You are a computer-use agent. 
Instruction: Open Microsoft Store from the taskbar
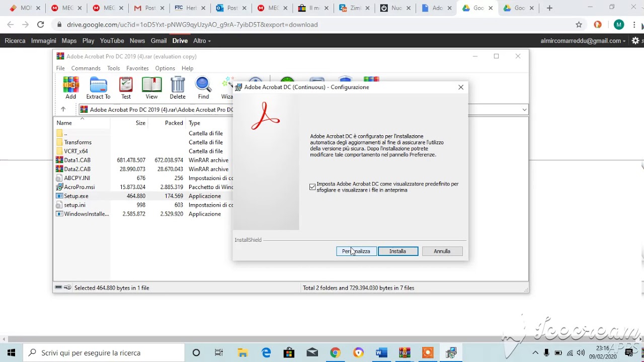click(289, 352)
